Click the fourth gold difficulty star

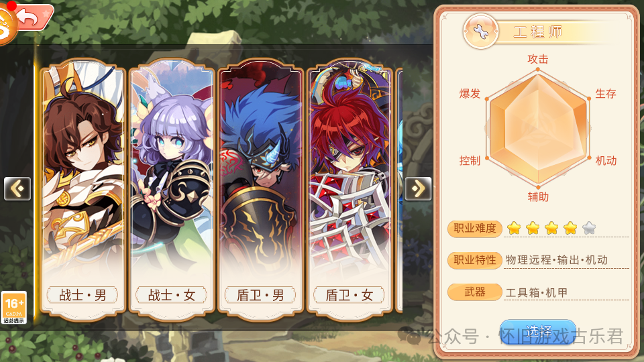click(x=570, y=228)
